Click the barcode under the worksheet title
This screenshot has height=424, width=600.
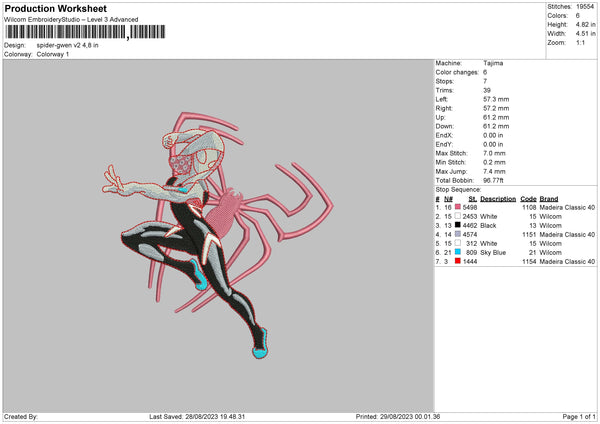[x=85, y=32]
